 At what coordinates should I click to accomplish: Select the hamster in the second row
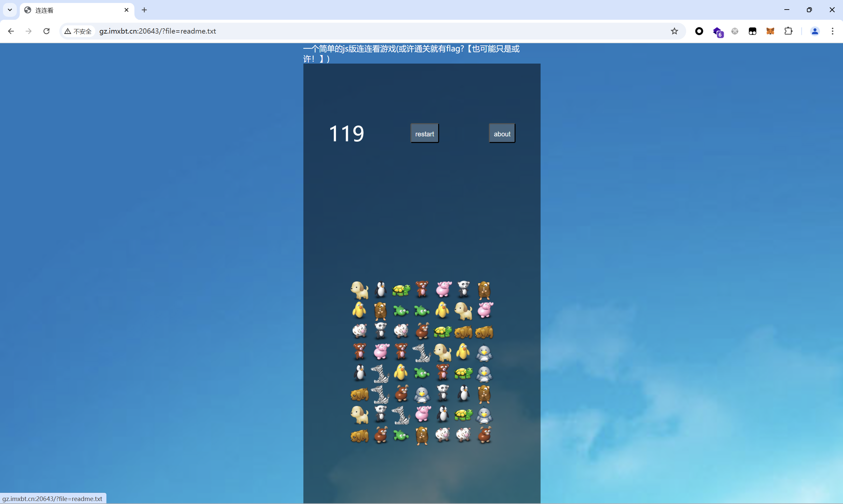click(x=380, y=311)
